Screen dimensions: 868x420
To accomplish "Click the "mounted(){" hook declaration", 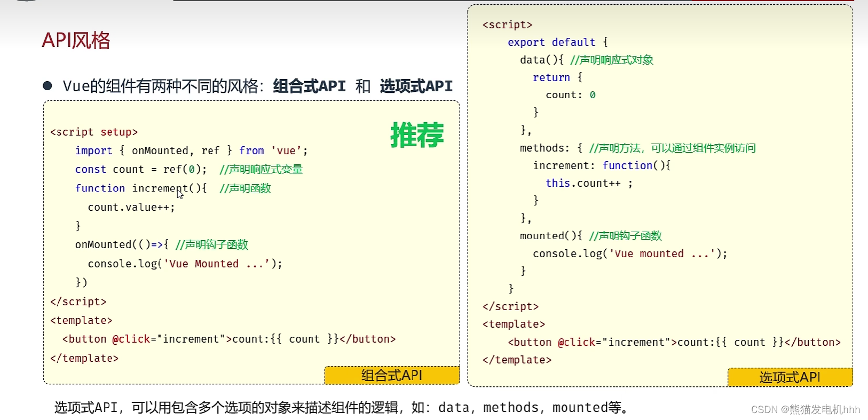I will tap(551, 236).
